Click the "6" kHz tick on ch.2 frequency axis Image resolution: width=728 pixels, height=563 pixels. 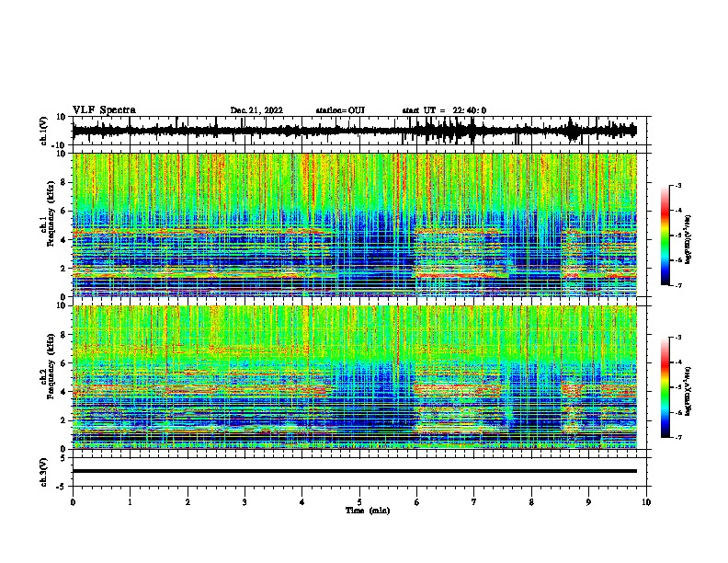63,363
